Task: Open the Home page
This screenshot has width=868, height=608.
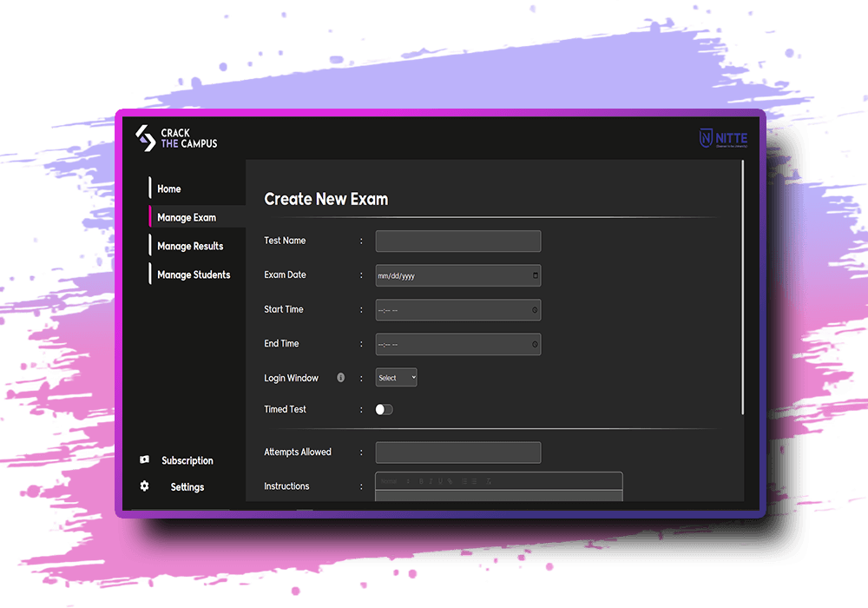Action: point(169,188)
